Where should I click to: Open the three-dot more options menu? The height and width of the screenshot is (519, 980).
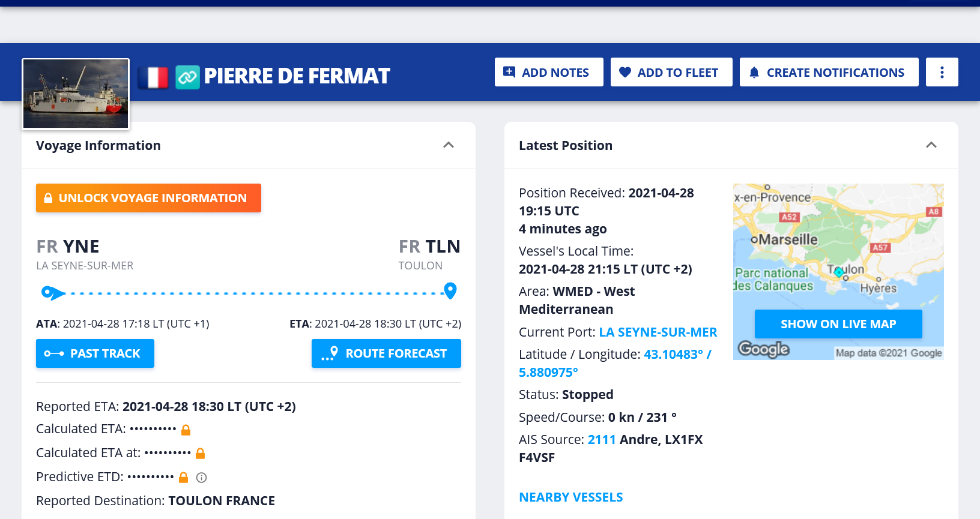(942, 72)
